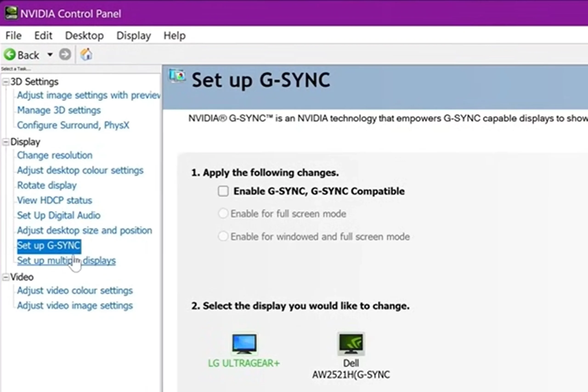Screen dimensions: 588x392
Task: Open the Back history dropdown arrow
Action: (50, 54)
